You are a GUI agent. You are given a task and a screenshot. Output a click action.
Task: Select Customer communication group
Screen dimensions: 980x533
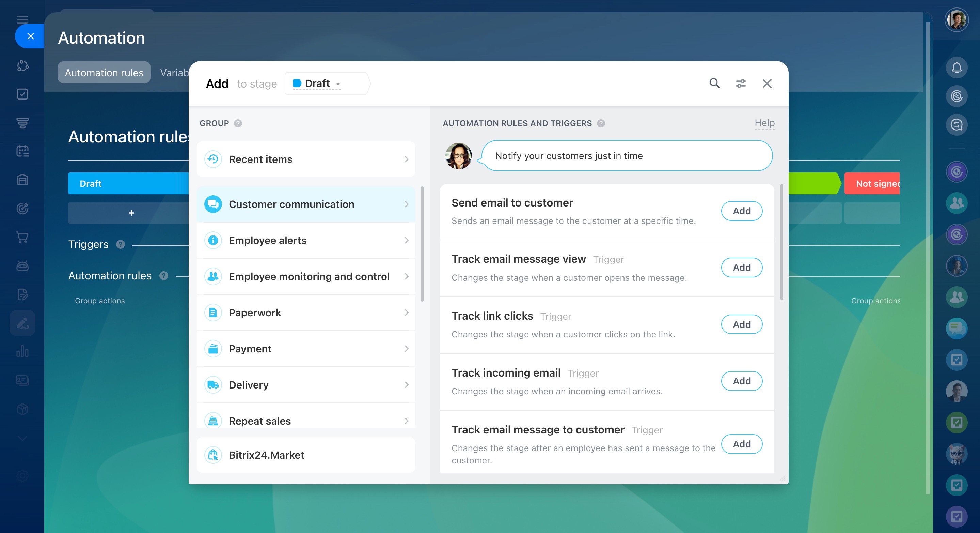coord(306,204)
